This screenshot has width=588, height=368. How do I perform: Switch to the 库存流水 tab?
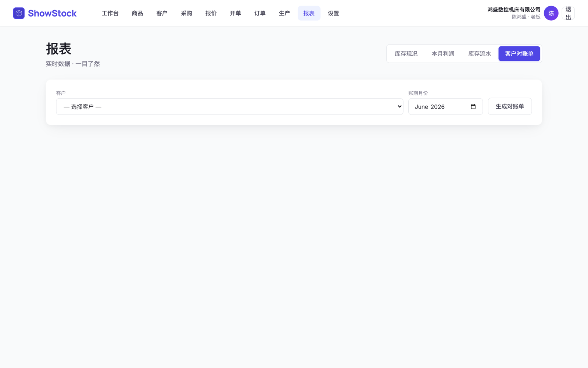pos(480,54)
